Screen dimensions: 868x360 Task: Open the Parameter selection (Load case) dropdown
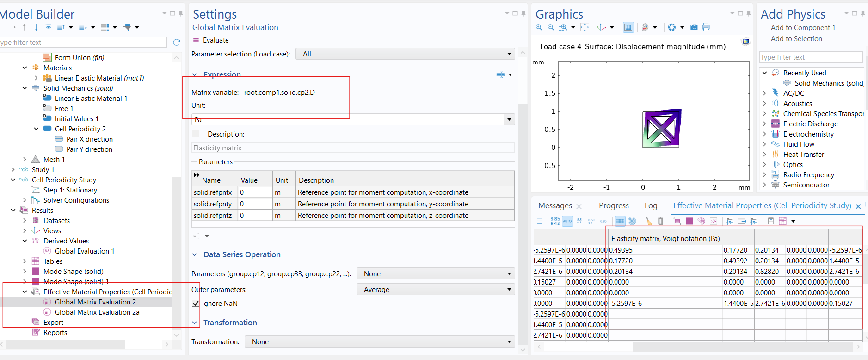(x=405, y=54)
